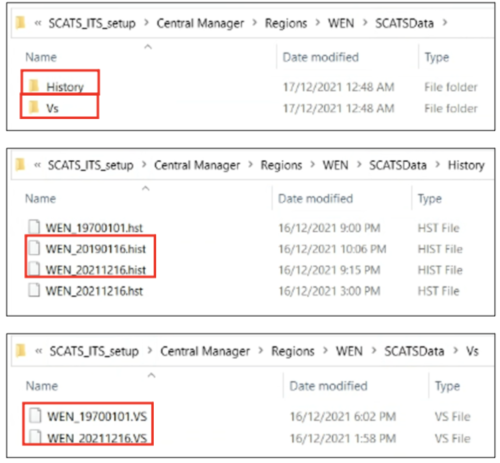Viewport: 500px width, 463px height.
Task: Click SCATS_ITS_setup in the bottom breadcrumb
Action: (x=94, y=351)
